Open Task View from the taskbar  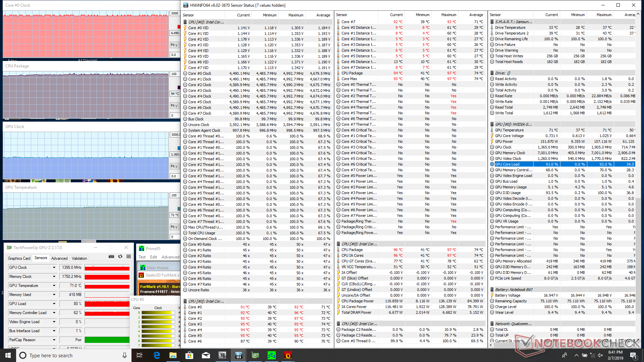click(x=140, y=355)
